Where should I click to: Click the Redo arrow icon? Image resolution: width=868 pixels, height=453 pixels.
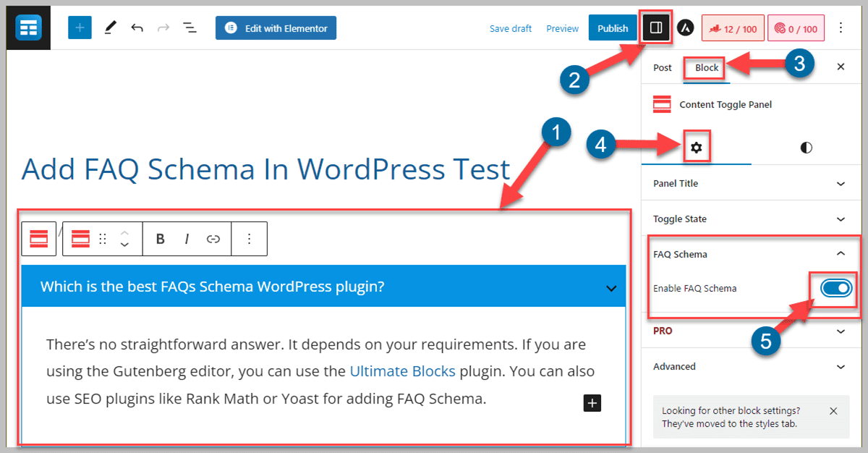pos(164,27)
